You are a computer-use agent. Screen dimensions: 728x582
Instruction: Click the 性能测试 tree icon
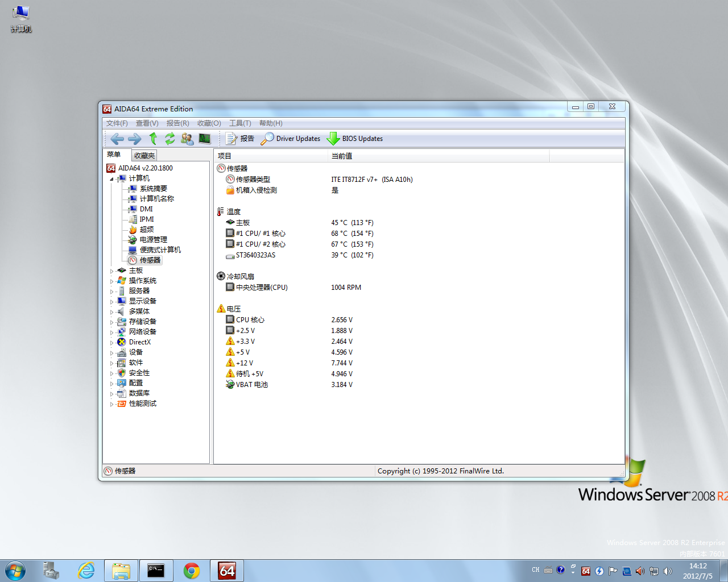[x=122, y=404]
